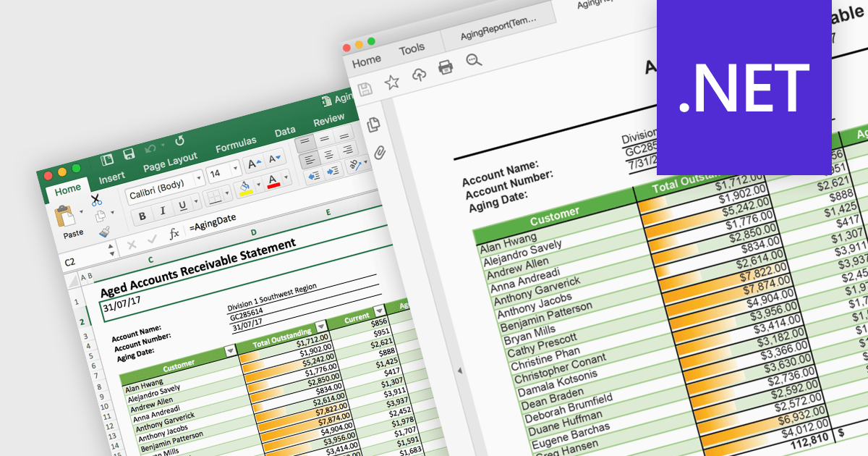Bookmark the PDF with the star icon
Image resolution: width=868 pixels, height=456 pixels.
pos(391,82)
